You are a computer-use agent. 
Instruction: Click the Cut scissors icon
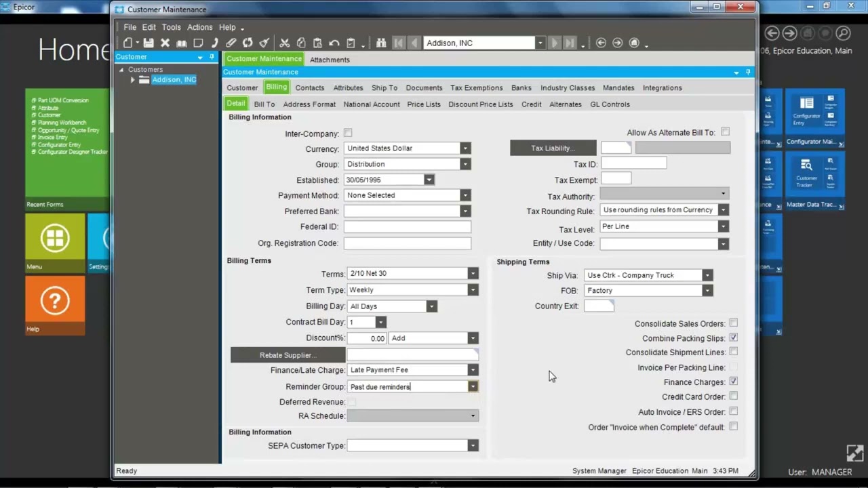point(284,43)
